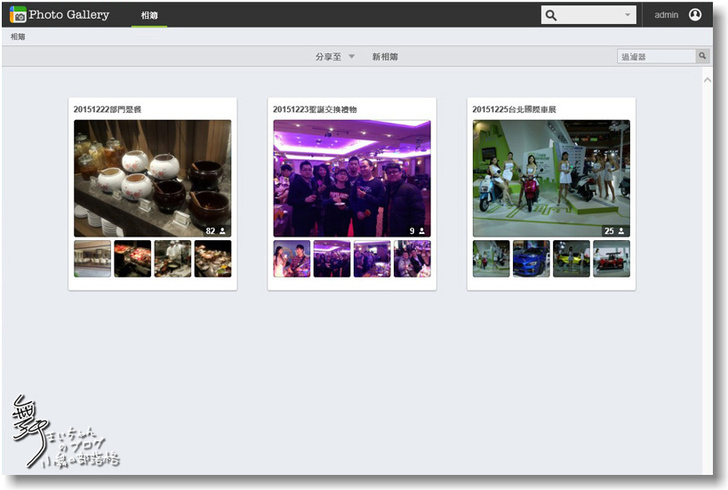
Task: Open the 20151225 album title
Action: tap(514, 110)
